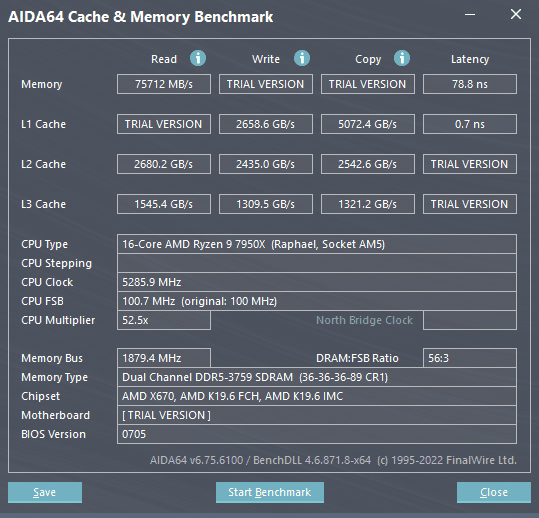Close the window with the X icon

pyautogui.click(x=516, y=14)
